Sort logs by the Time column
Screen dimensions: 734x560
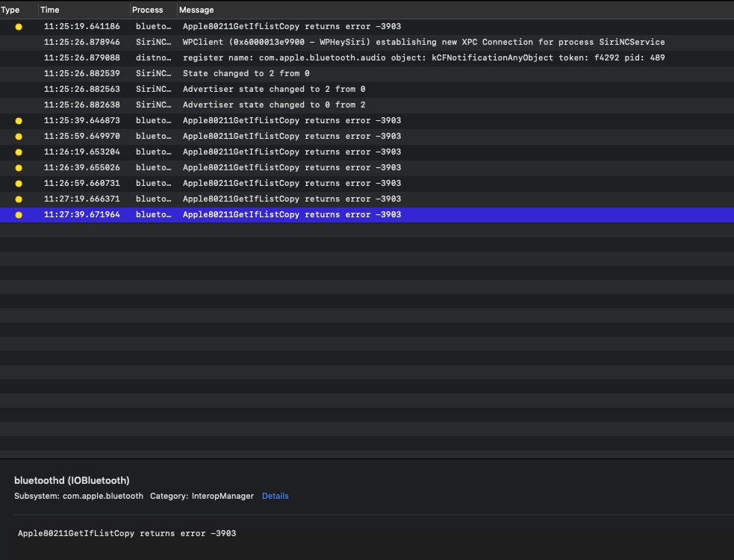pos(49,10)
